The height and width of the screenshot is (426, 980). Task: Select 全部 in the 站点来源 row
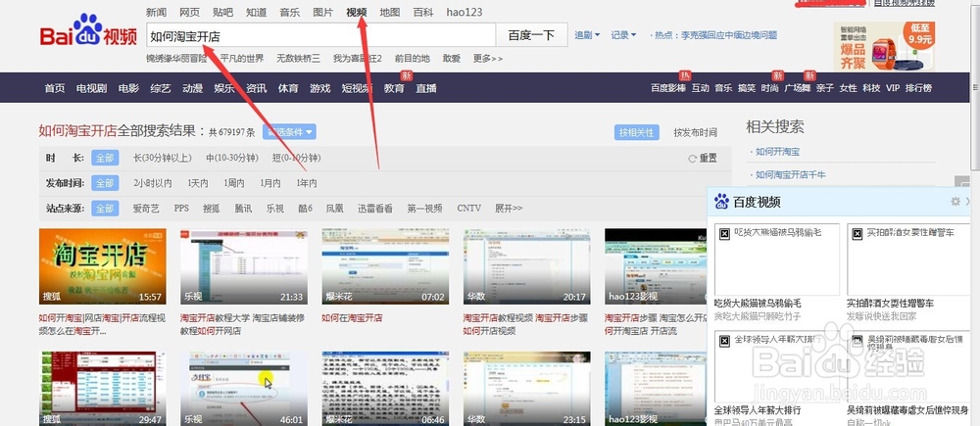coord(105,208)
